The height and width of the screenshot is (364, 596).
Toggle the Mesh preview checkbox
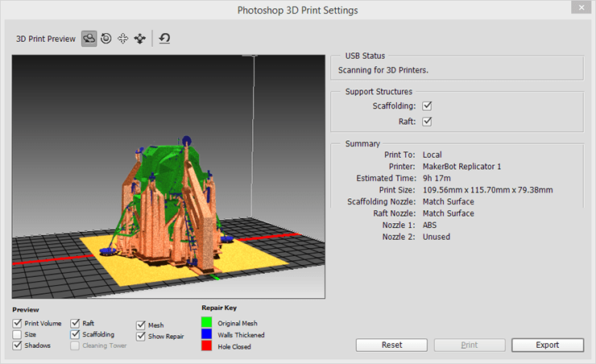pos(141,325)
